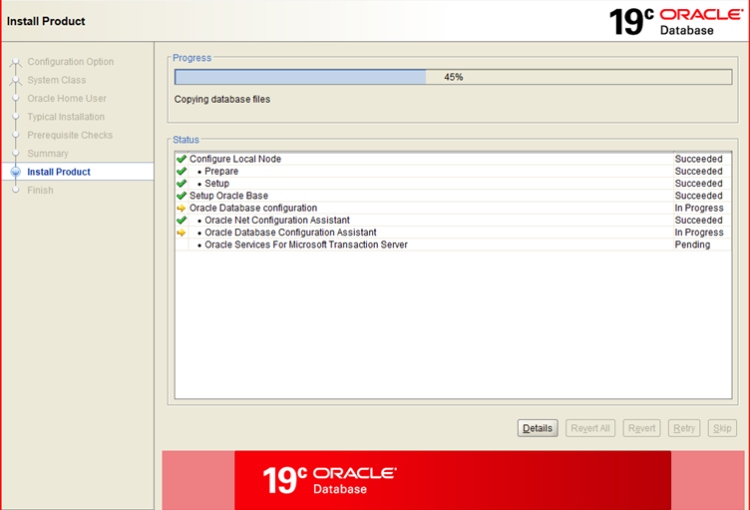This screenshot has height=510, width=750.
Task: Click yellow arrow beside Oracle Database configuration
Action: [181, 208]
